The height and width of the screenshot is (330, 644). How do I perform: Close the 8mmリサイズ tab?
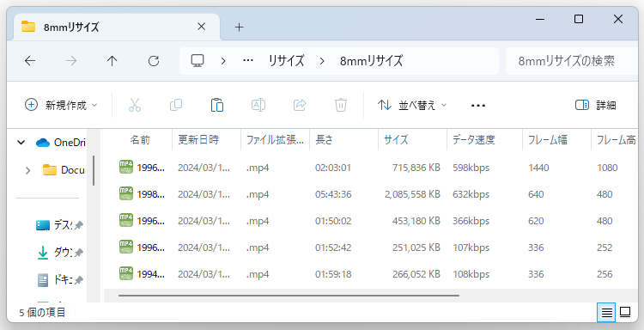tap(201, 27)
